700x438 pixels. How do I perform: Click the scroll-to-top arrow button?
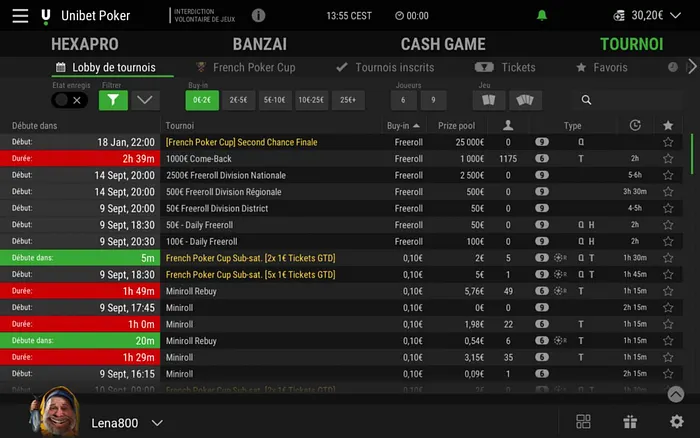[x=675, y=394]
